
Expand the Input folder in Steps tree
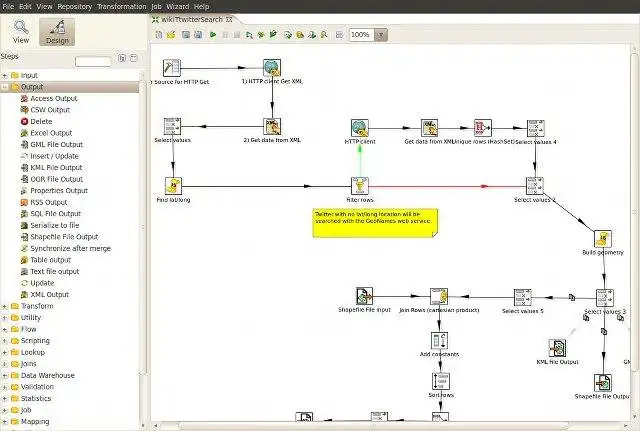click(4, 76)
